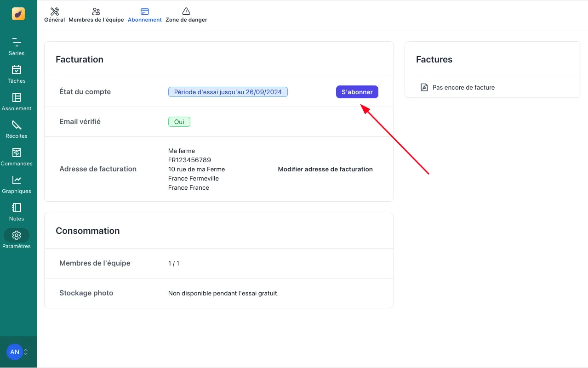
Task: Click the S'abonner button
Action: pos(357,92)
